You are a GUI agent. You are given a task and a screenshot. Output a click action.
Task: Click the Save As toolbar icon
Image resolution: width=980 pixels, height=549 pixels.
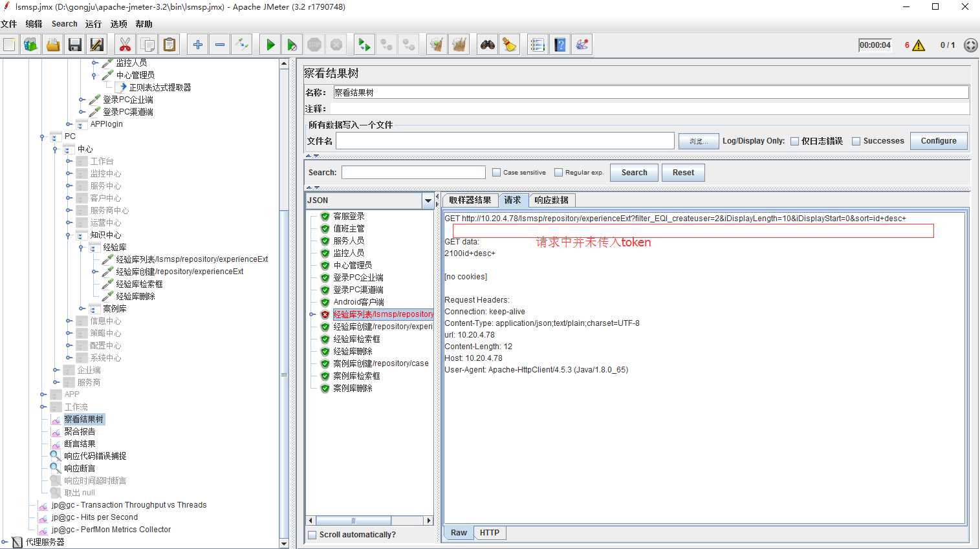click(97, 45)
